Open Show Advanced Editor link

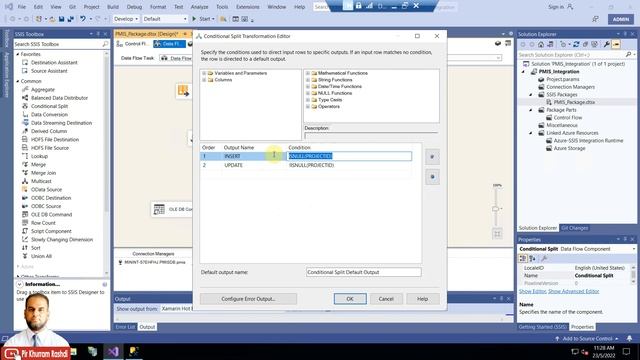pos(573,291)
